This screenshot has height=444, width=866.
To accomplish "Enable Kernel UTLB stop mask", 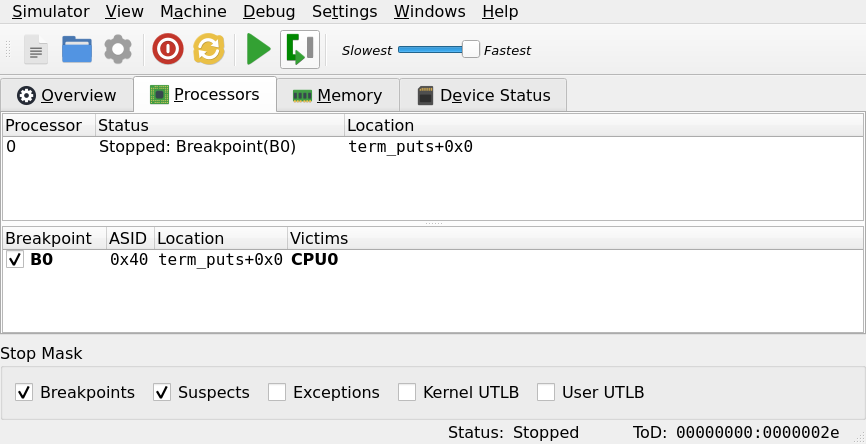I will (x=407, y=393).
